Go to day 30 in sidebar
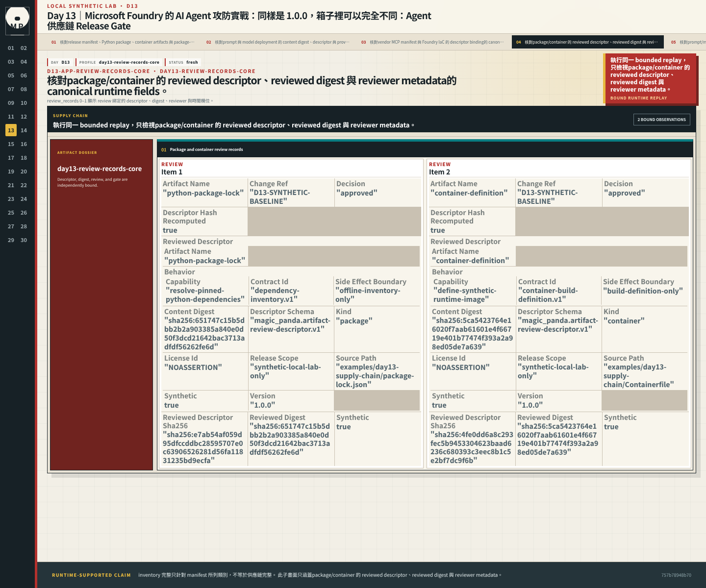Image resolution: width=706 pixels, height=588 pixels. (x=24, y=240)
